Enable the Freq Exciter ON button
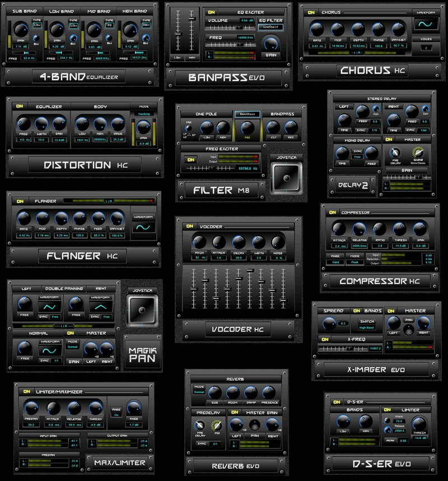Screen dimensions: 448x481 190,160
